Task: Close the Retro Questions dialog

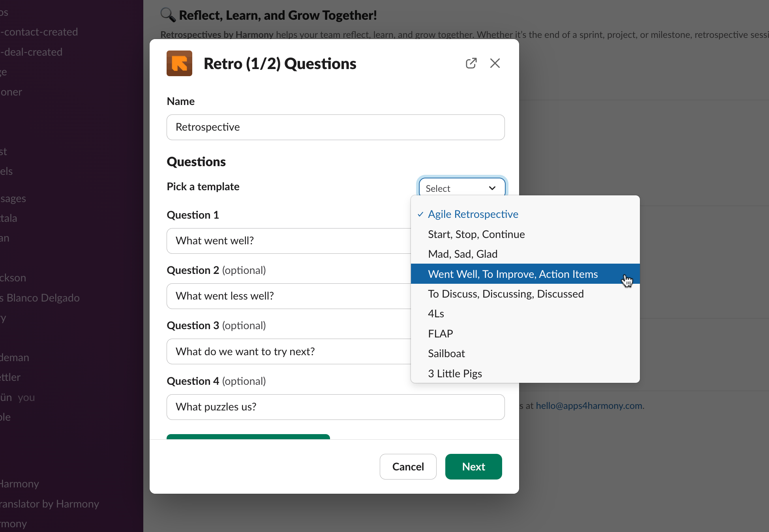Action: (x=495, y=63)
